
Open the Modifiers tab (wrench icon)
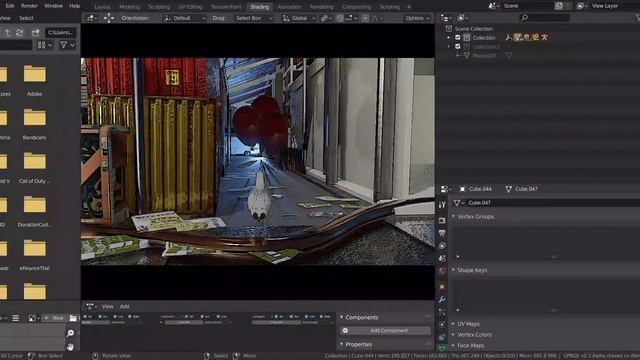(442, 300)
